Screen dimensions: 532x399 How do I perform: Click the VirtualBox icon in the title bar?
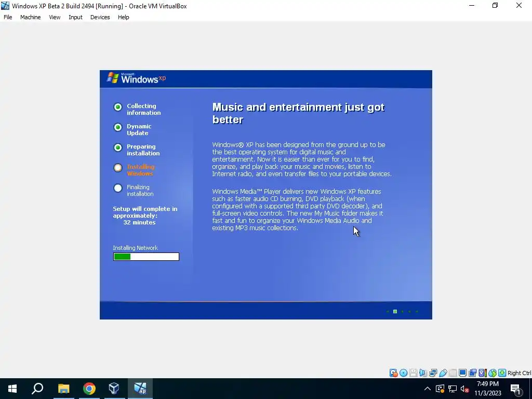click(5, 6)
